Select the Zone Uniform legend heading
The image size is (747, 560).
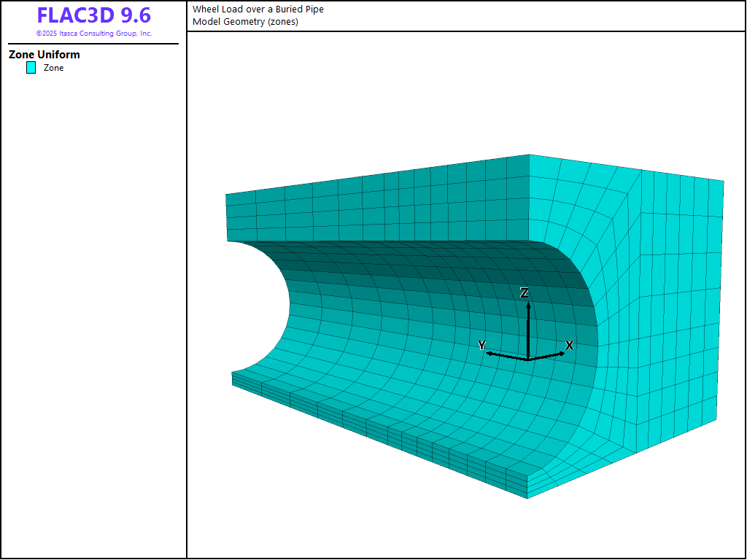[x=44, y=55]
